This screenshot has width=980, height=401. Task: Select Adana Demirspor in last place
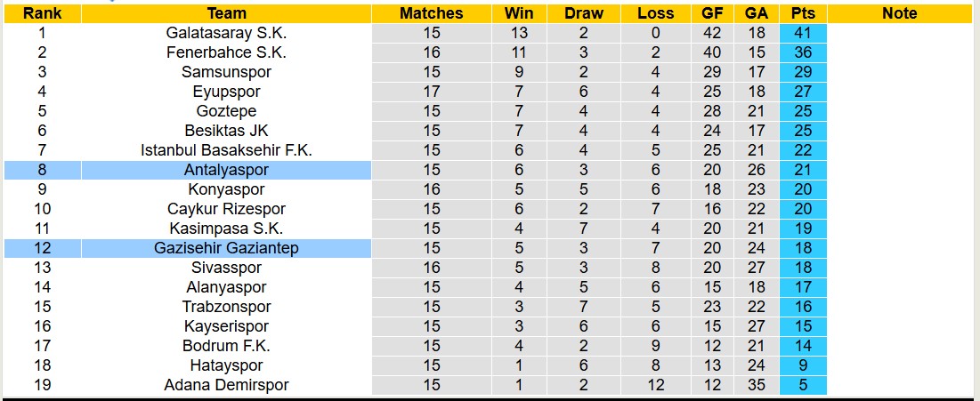pos(226,385)
